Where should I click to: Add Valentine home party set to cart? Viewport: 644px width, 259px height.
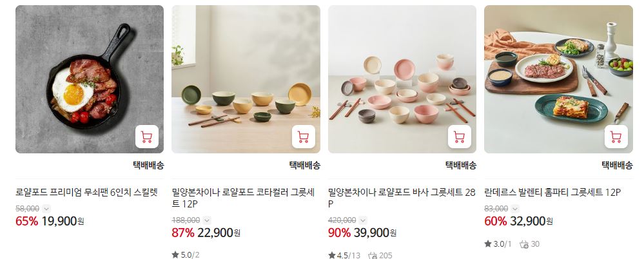point(616,137)
